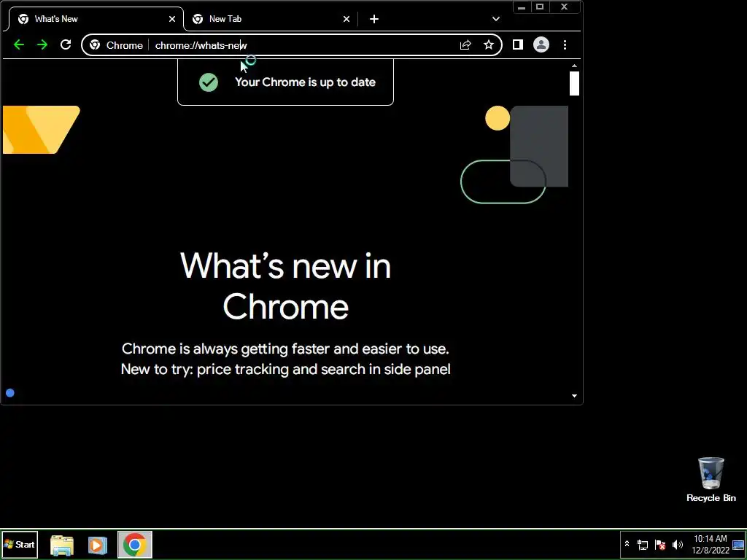Share this page via the share icon
The height and width of the screenshot is (560, 747).
pyautogui.click(x=465, y=44)
